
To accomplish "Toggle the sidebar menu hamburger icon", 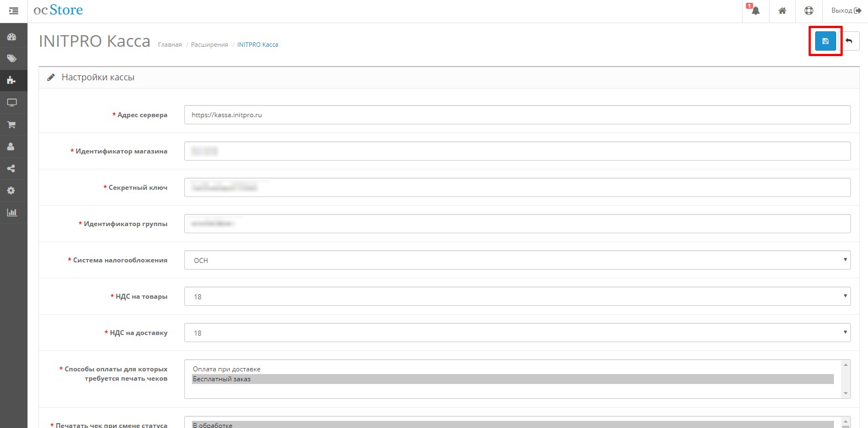I will 14,11.
